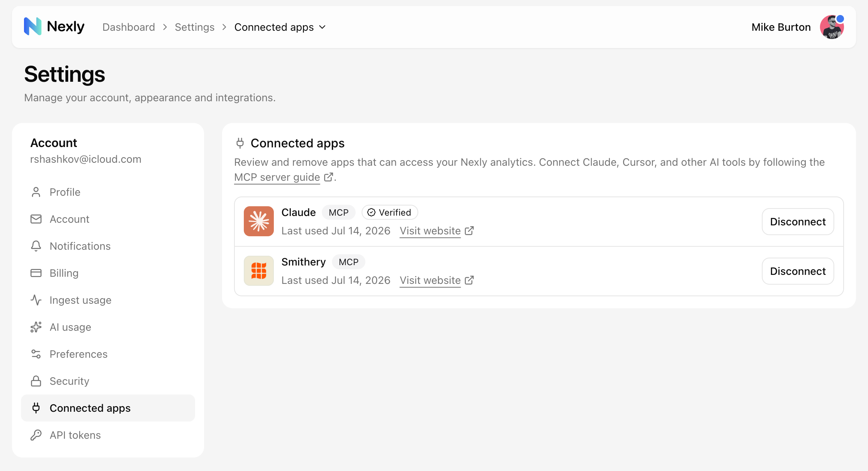Click the Connected apps panel heading text
The image size is (868, 471).
(297, 143)
